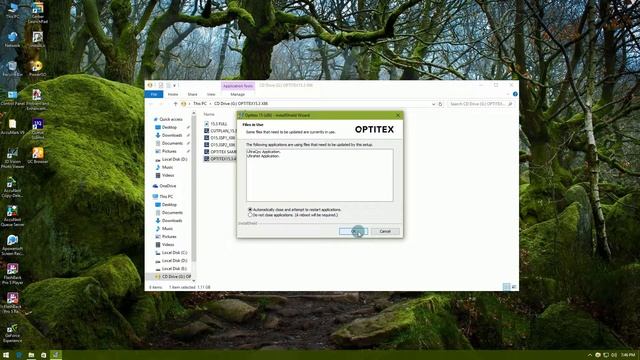Open Videos under Quick access
This screenshot has height=360, width=640.
tap(168, 176)
